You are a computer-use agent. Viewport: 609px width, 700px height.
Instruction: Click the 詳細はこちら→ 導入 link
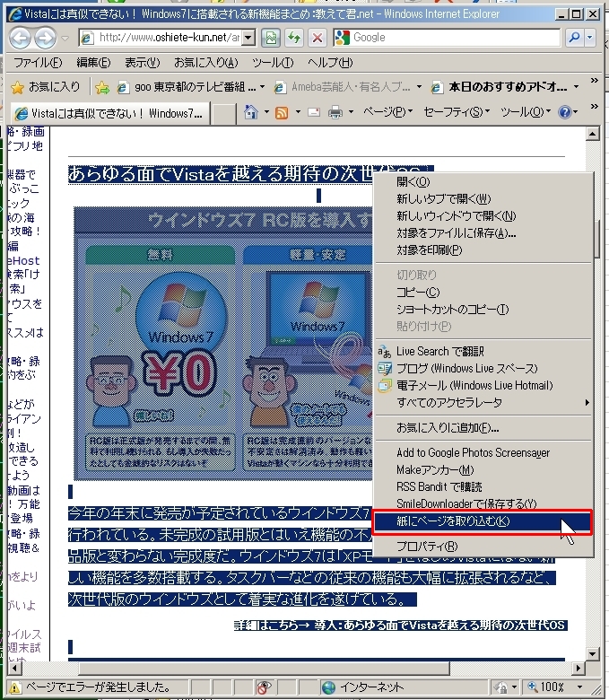click(x=400, y=626)
